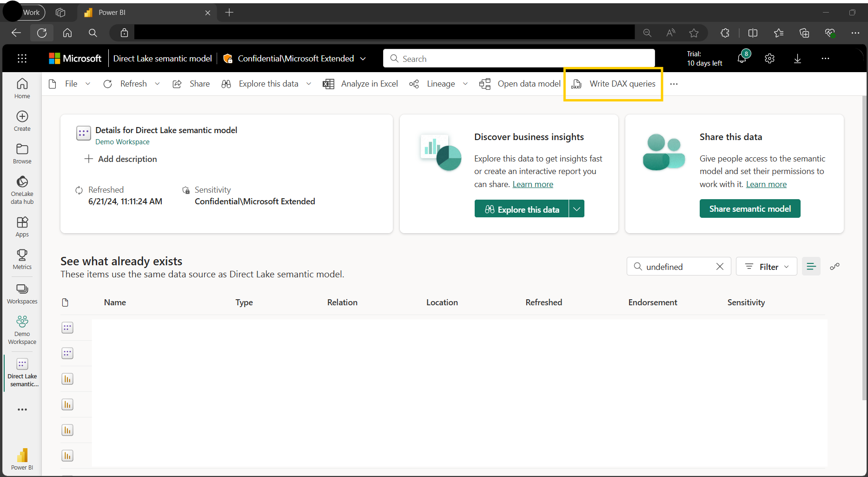Image resolution: width=868 pixels, height=477 pixels.
Task: Open the settings gear in header
Action: pyautogui.click(x=769, y=59)
